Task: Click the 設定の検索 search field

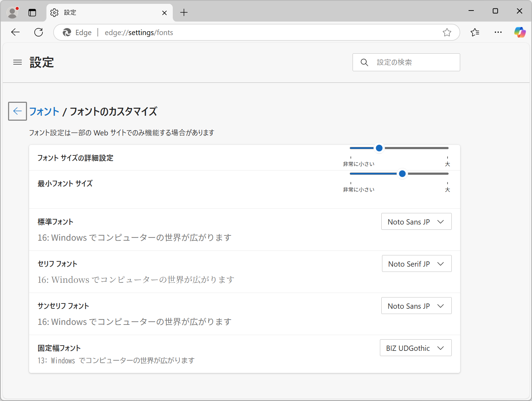Action: 406,62
